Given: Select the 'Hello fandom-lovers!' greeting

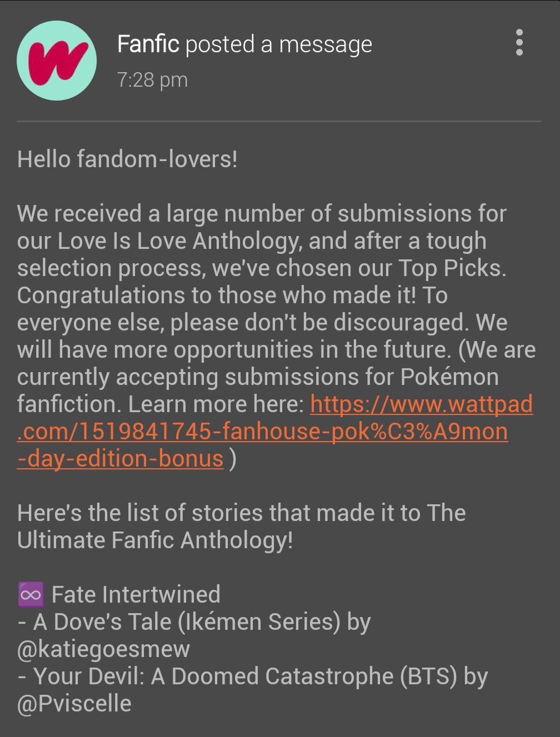Looking at the screenshot, I should (x=127, y=159).
